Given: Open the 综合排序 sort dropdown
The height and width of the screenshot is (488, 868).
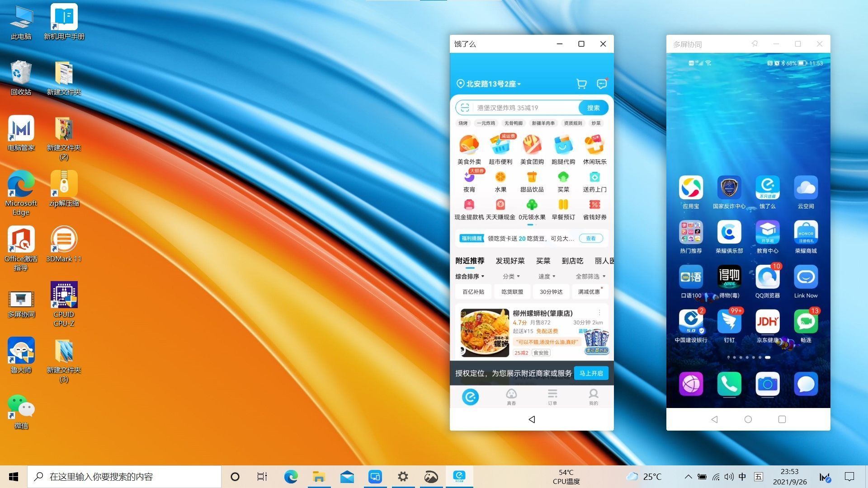Looking at the screenshot, I should (x=470, y=276).
